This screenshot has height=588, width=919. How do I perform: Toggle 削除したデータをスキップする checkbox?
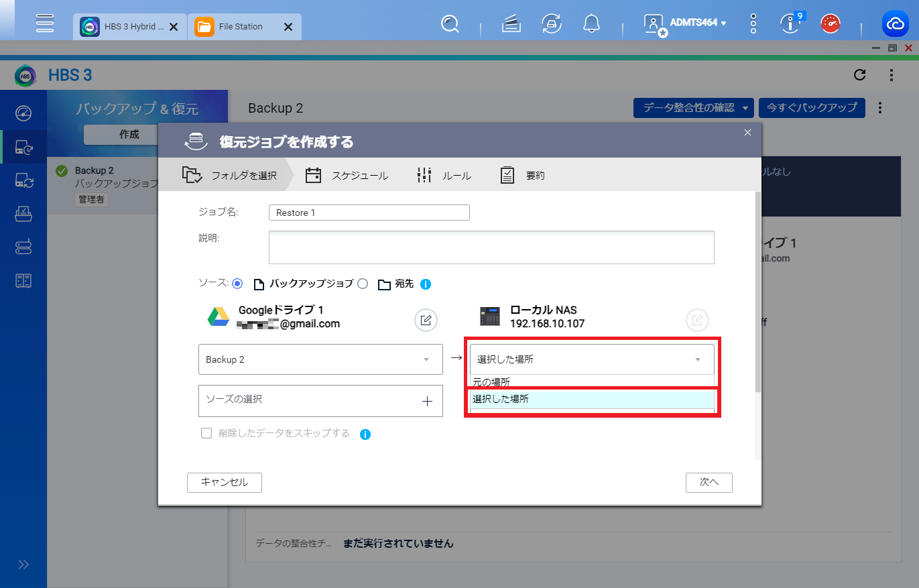coord(206,433)
